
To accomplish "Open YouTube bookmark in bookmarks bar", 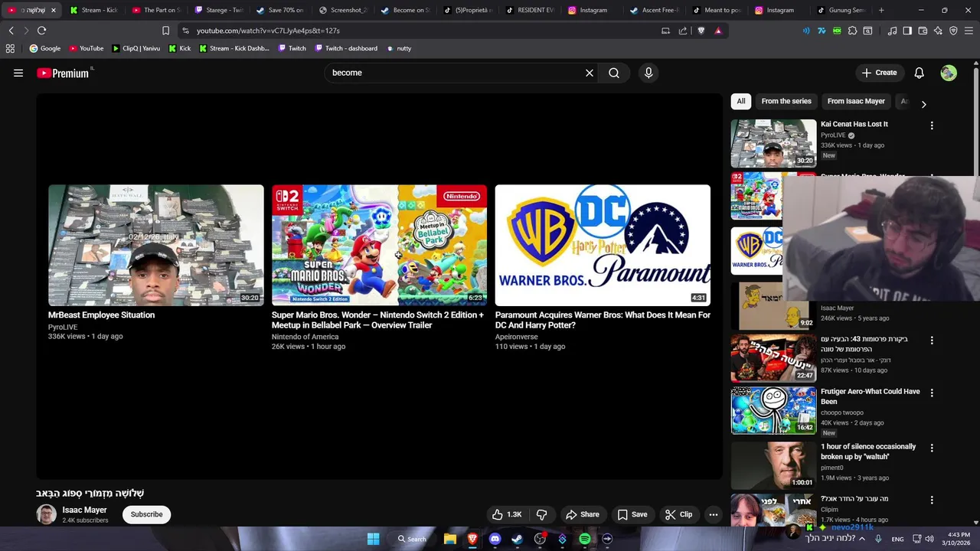I will [x=87, y=48].
